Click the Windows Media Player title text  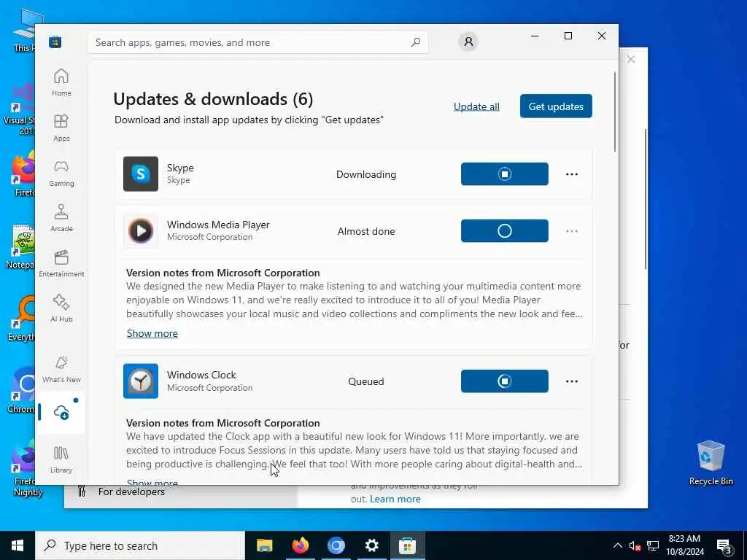pyautogui.click(x=218, y=225)
